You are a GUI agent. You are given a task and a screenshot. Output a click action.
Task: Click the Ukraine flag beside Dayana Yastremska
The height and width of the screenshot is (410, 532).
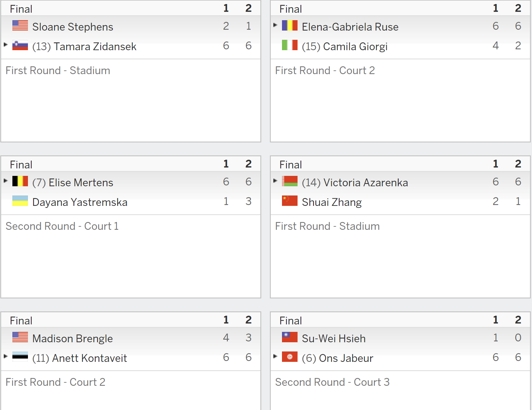(20, 201)
